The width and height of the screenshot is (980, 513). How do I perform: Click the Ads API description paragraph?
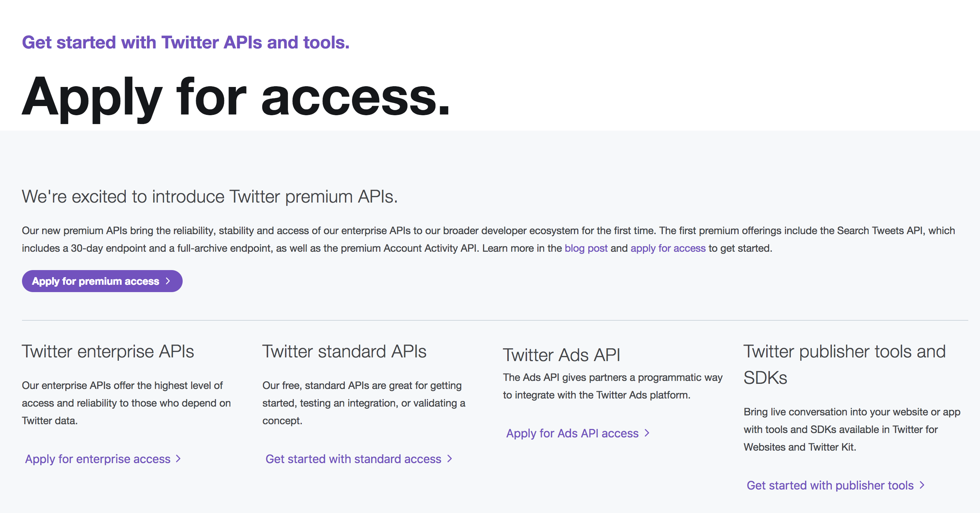(x=612, y=386)
